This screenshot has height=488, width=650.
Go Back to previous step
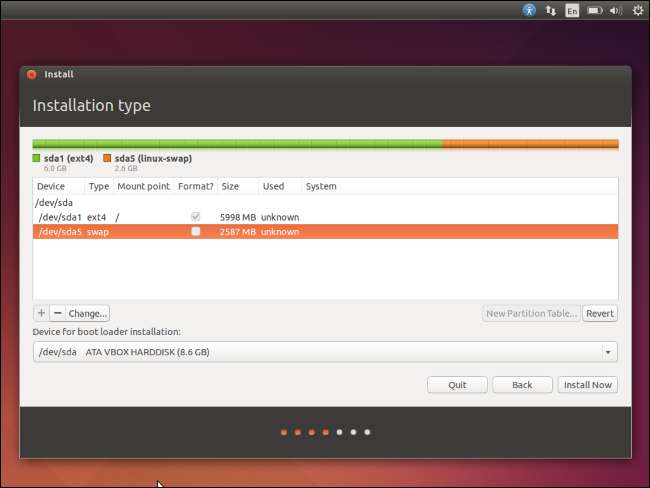pos(522,385)
